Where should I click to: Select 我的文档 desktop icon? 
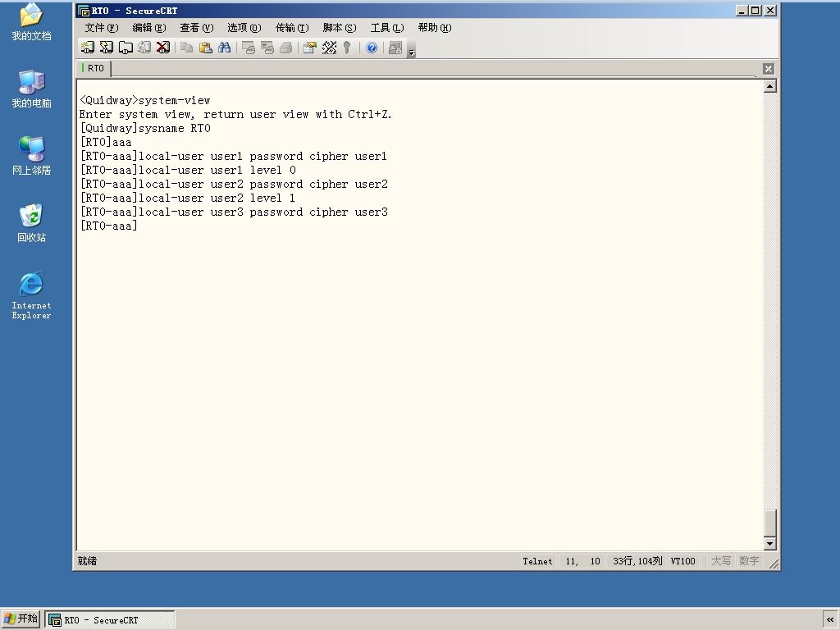click(x=32, y=22)
